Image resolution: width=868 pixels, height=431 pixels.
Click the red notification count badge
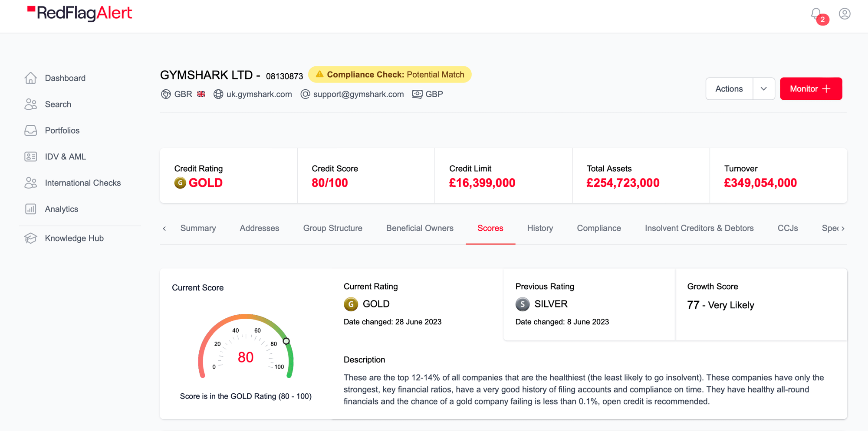[x=822, y=20]
